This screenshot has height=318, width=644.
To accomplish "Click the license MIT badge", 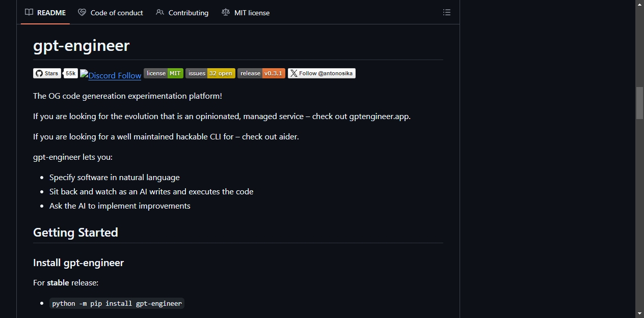I will [x=164, y=73].
